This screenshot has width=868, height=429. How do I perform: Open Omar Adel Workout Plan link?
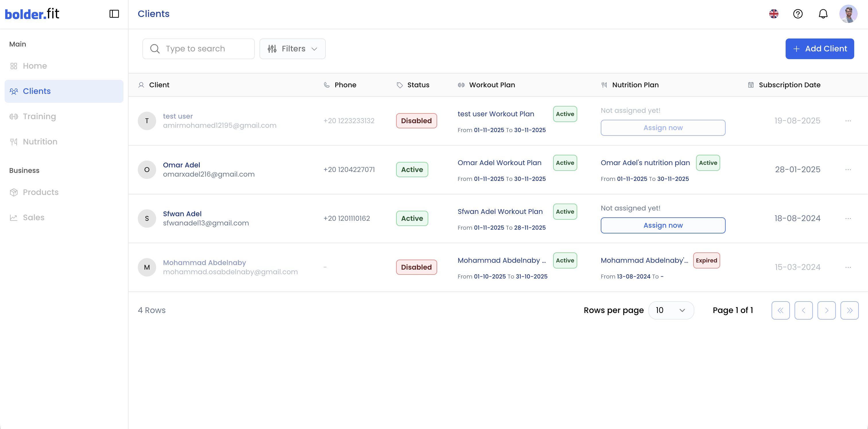pos(499,163)
